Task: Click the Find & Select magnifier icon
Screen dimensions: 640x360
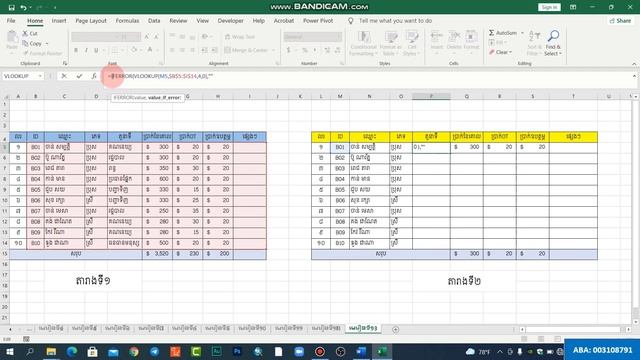Action: [553, 36]
